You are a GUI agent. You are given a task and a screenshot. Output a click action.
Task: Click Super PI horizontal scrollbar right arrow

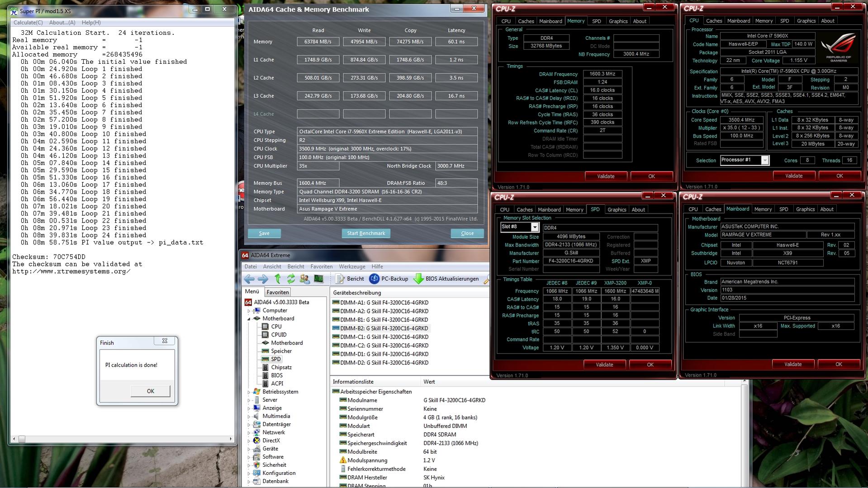231,439
